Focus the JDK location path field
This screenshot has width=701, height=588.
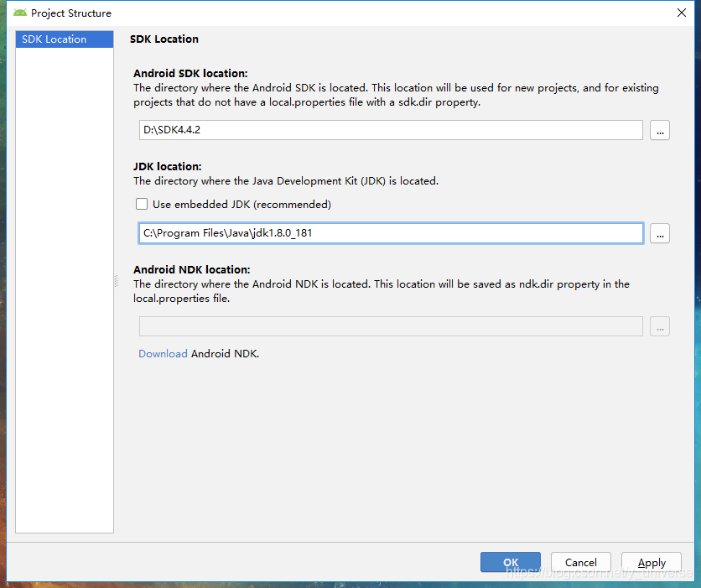coord(390,233)
